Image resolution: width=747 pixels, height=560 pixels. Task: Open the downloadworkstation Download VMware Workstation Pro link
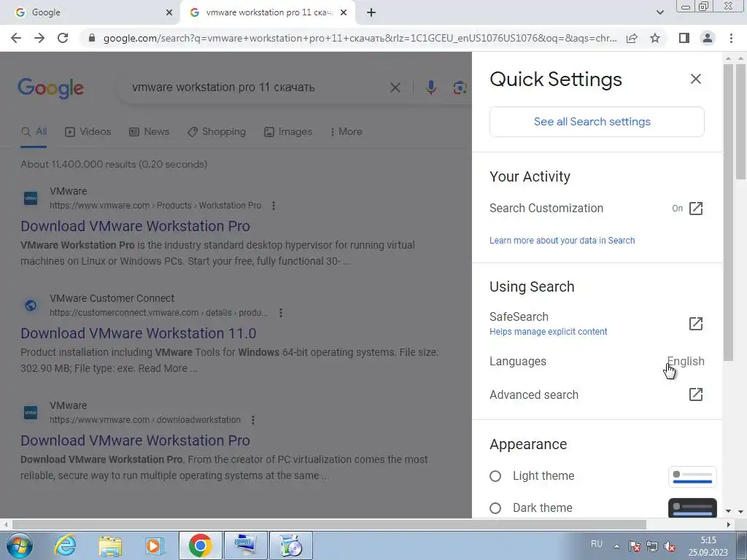pos(135,440)
